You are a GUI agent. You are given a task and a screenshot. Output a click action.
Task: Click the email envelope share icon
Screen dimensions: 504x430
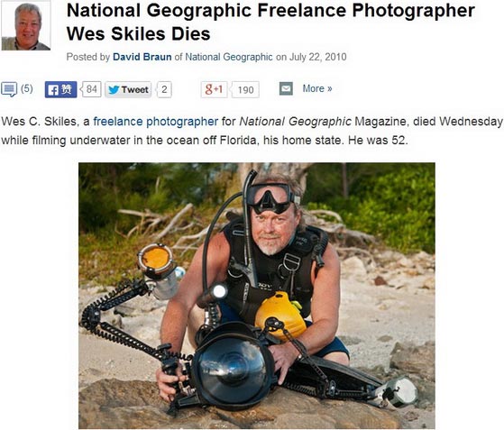[286, 88]
